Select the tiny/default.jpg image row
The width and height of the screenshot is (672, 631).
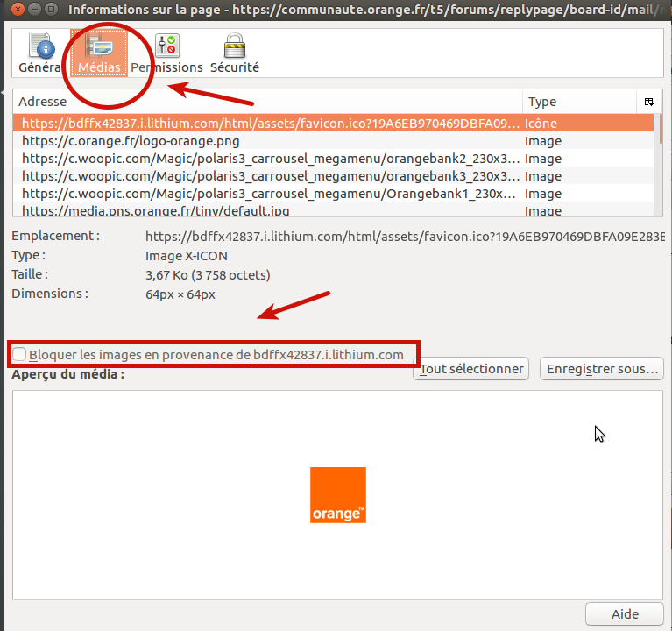[333, 209]
